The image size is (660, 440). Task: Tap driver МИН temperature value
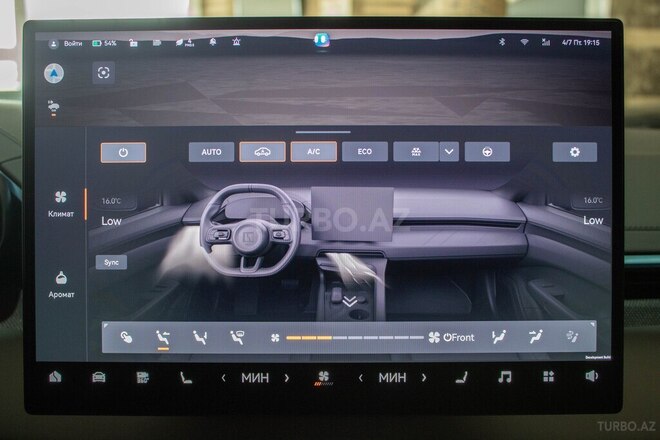(x=255, y=378)
